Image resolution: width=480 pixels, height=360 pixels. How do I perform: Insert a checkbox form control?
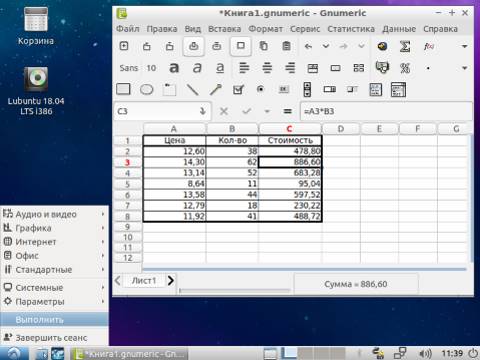pos(238,89)
